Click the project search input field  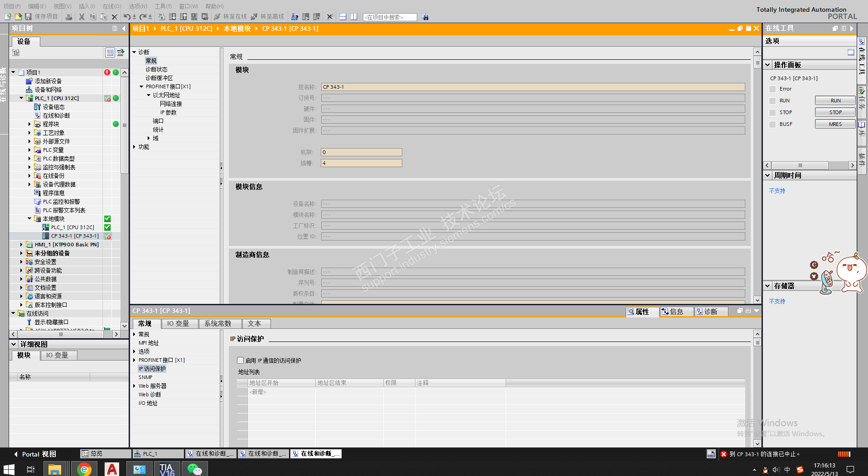coord(390,17)
